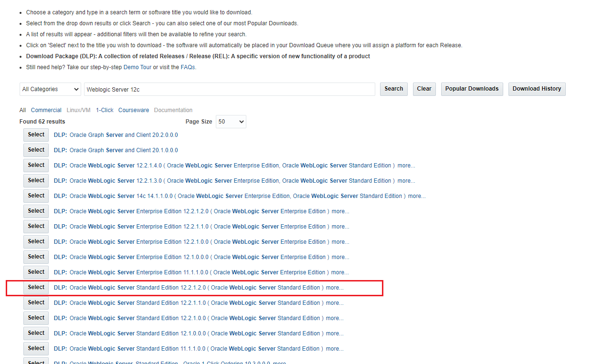Expand more... on Enterprise Edition 12.1.0.0.0 row
The height and width of the screenshot is (364, 603).
pos(340,257)
